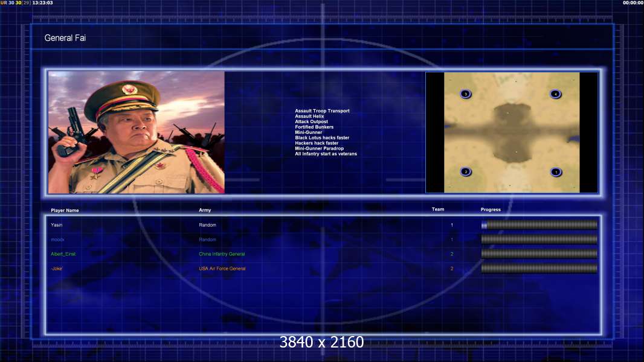
Task: Click the General Fai portrait image
Action: click(137, 132)
